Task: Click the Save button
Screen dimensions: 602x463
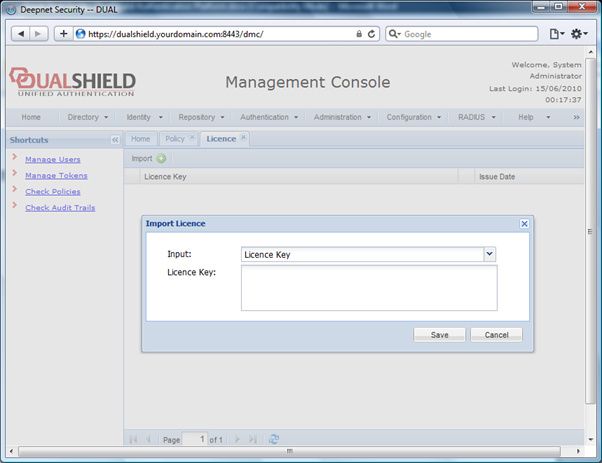Action: coord(439,335)
